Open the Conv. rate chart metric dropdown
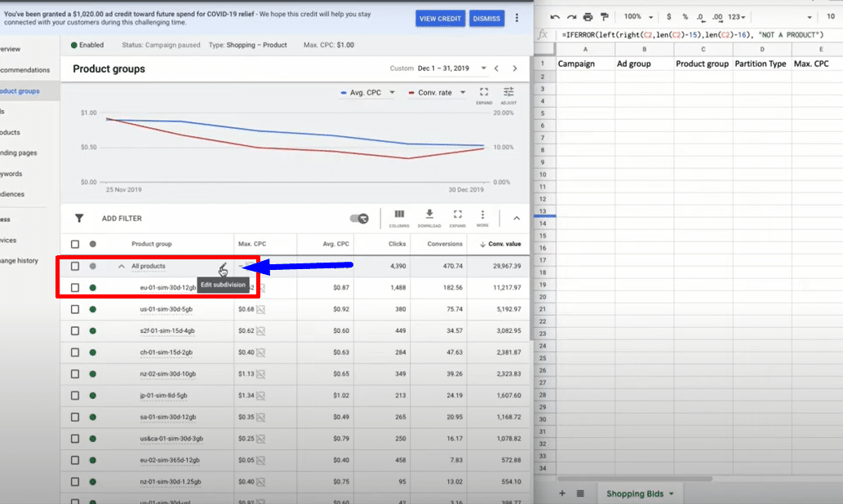The height and width of the screenshot is (504, 843). [463, 92]
